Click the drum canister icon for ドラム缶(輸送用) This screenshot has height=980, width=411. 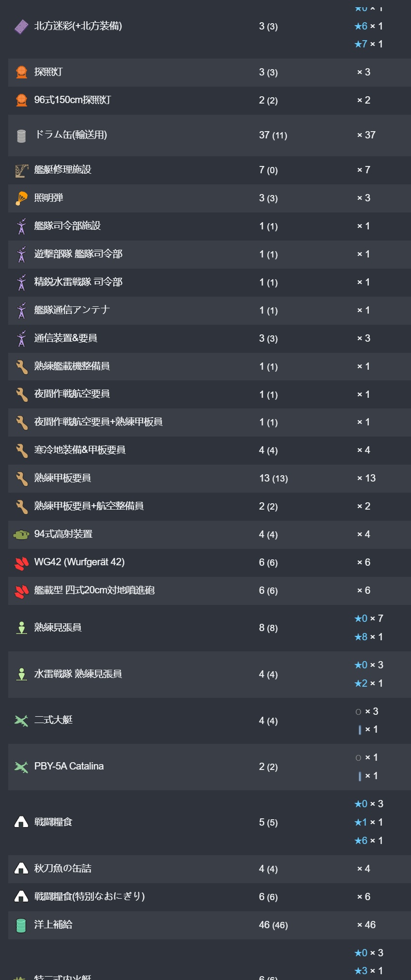coord(21,136)
